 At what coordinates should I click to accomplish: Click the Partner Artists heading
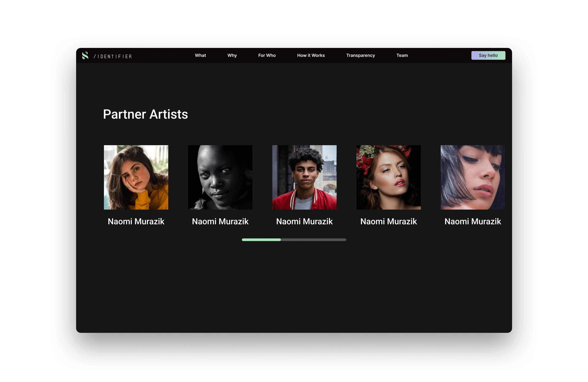click(146, 114)
